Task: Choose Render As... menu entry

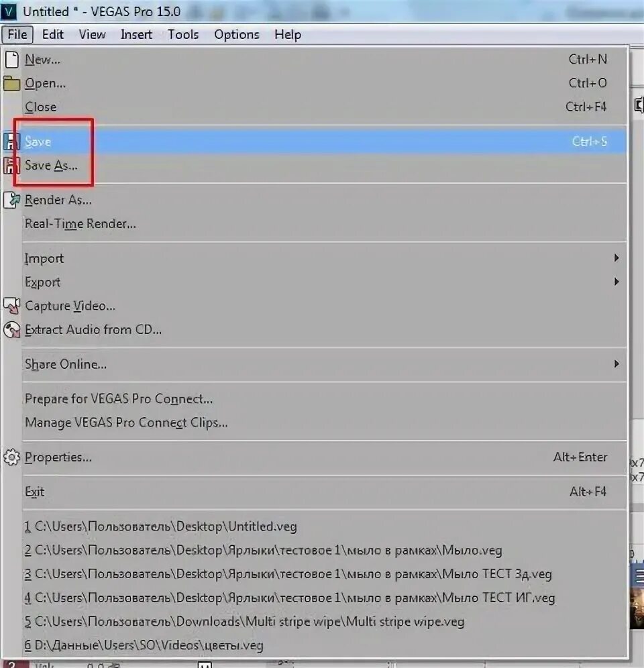Action: point(315,200)
